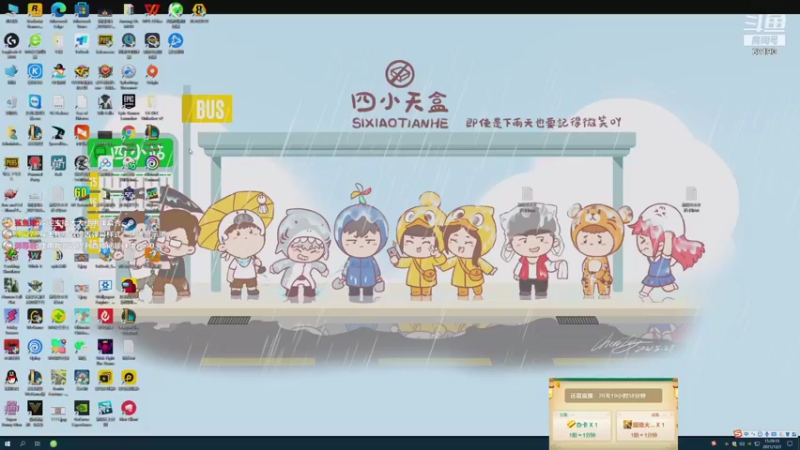The height and width of the screenshot is (450, 800).
Task: Launch the TeamViewer desktop shortcut
Action: pyautogui.click(x=35, y=102)
